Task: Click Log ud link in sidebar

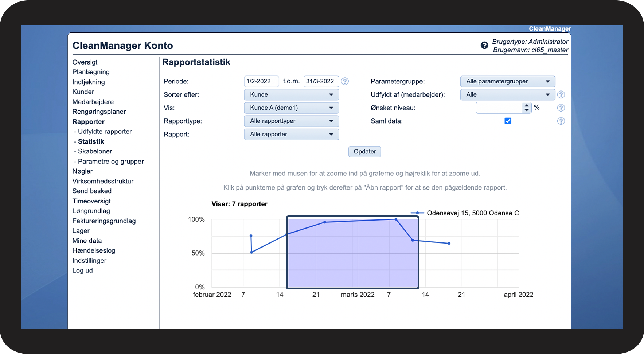Action: click(x=82, y=271)
